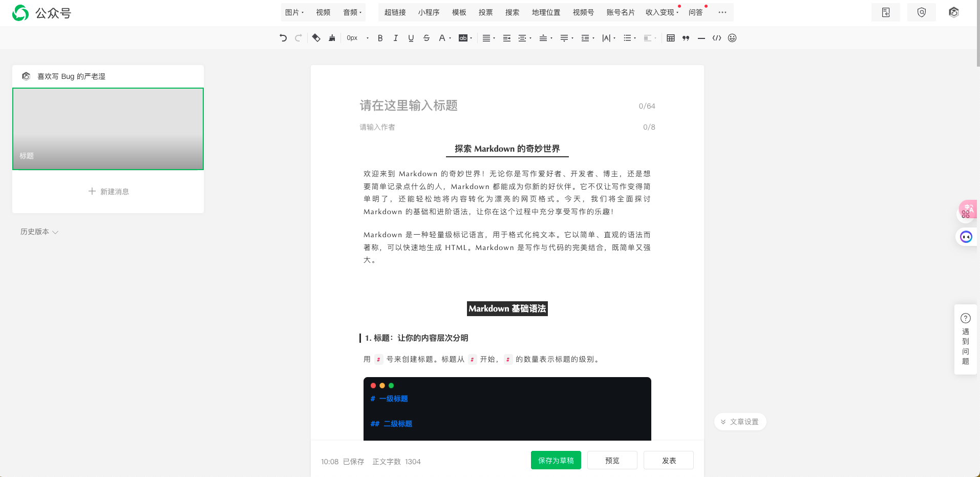Open the text highlight color picker

point(465,38)
